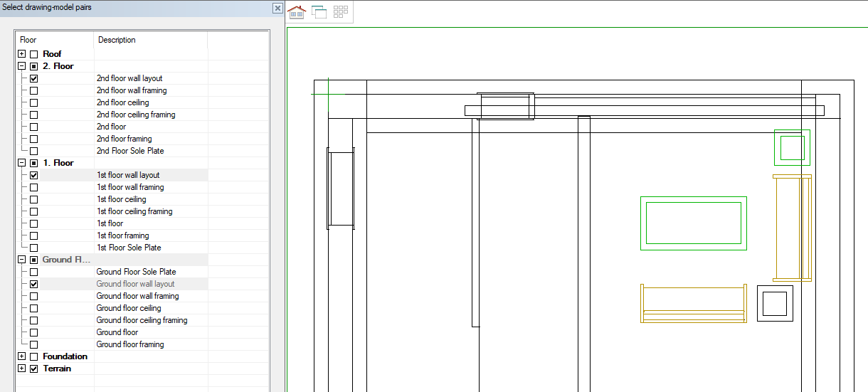The image size is (868, 392).
Task: Click the tile grid icon
Action: 340,12
